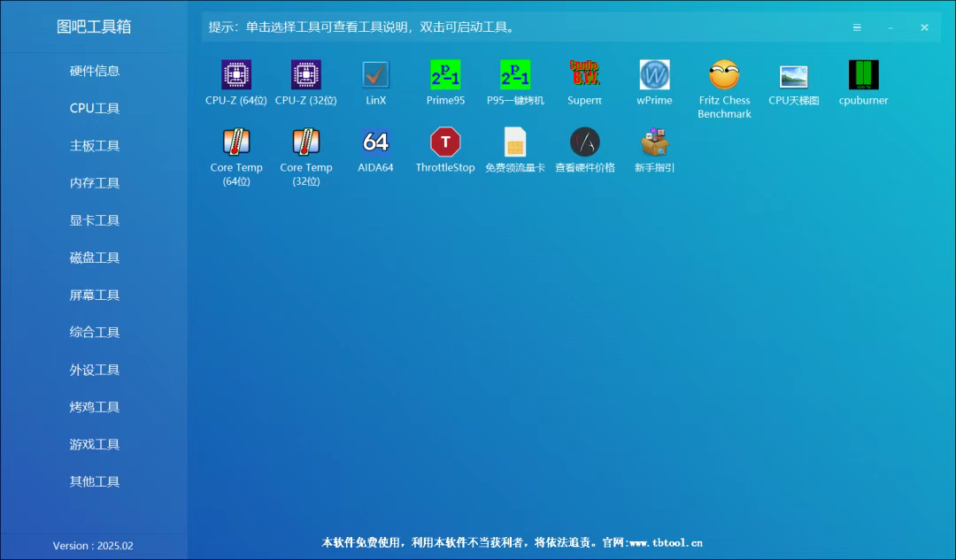Open the 游戏工具 category
This screenshot has width=956, height=560.
(95, 444)
